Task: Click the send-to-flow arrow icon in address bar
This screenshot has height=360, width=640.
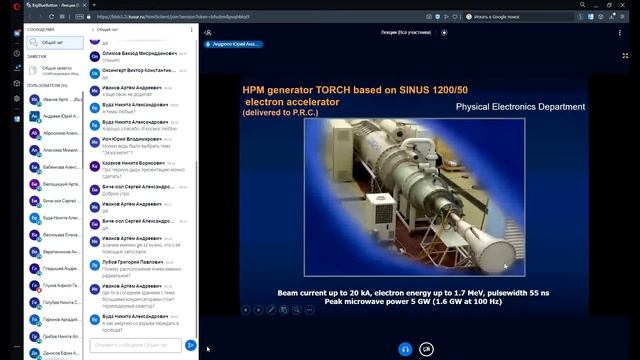Action: (x=446, y=17)
